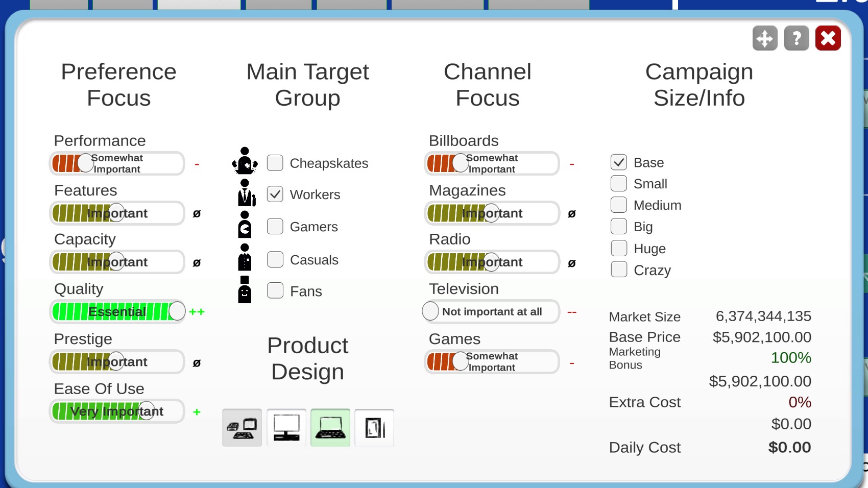Image resolution: width=868 pixels, height=488 pixels.
Task: Click the Channel Focus heading
Action: (x=488, y=85)
